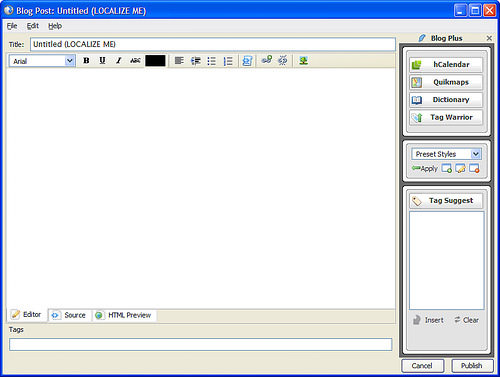Edit preset style pencil icon
Viewport: 500px width, 377px height.
click(x=460, y=168)
